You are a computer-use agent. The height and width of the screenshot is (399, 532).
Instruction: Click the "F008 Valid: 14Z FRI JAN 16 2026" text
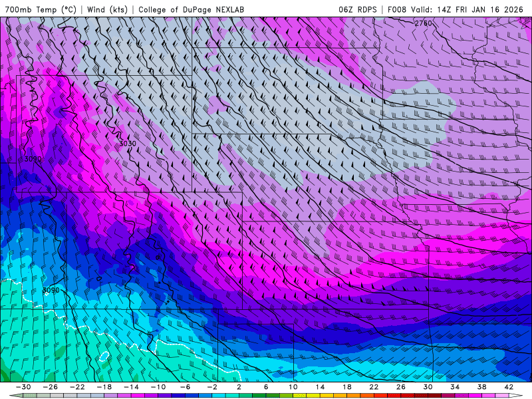click(456, 9)
